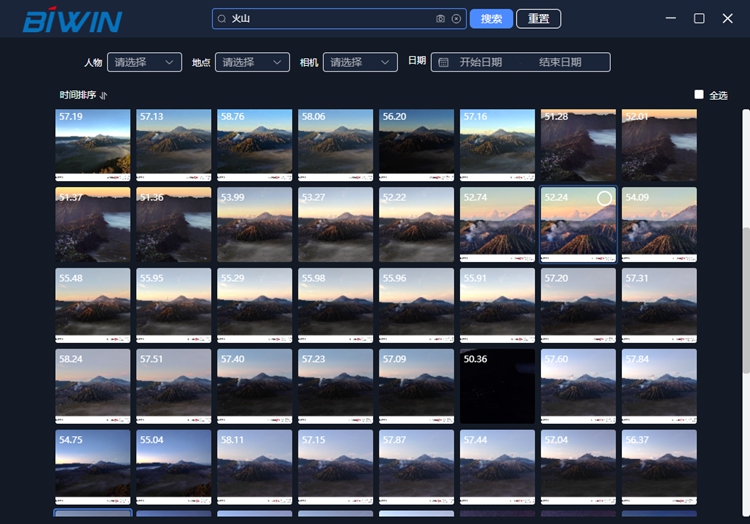The image size is (750, 524).
Task: Select the thumbnail labeled 57.16
Action: tap(497, 145)
